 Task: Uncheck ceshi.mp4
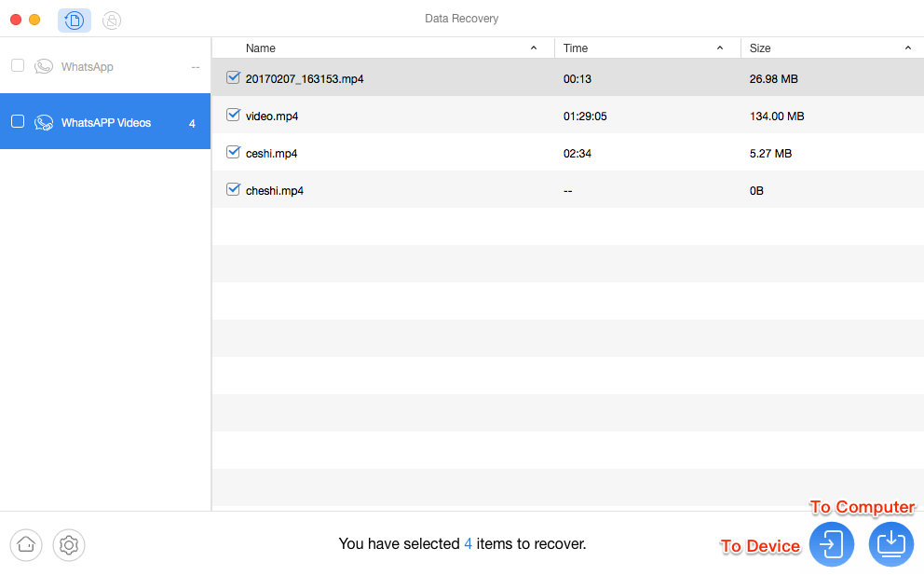coord(234,152)
